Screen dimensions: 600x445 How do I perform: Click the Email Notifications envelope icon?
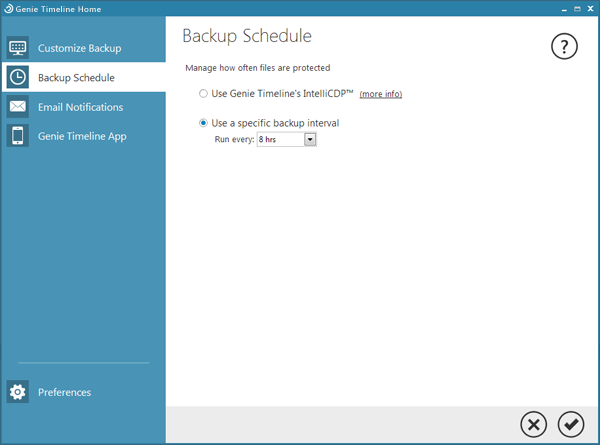pyautogui.click(x=18, y=107)
